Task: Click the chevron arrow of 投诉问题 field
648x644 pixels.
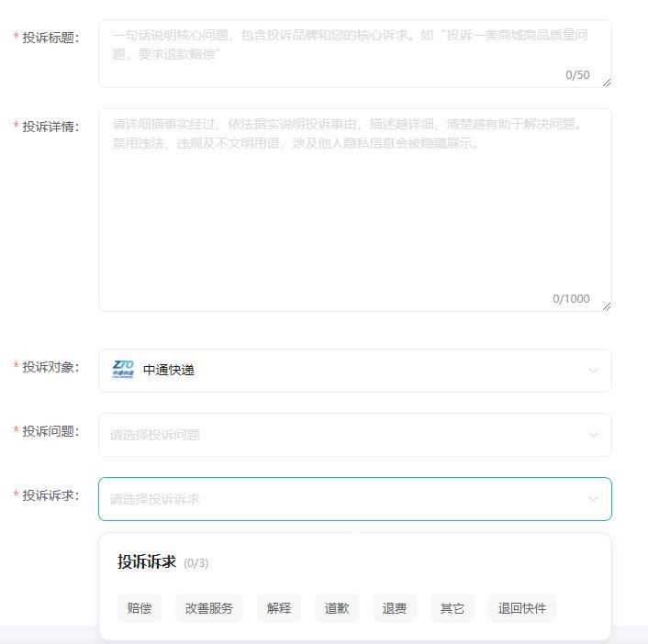Action: coord(593,435)
